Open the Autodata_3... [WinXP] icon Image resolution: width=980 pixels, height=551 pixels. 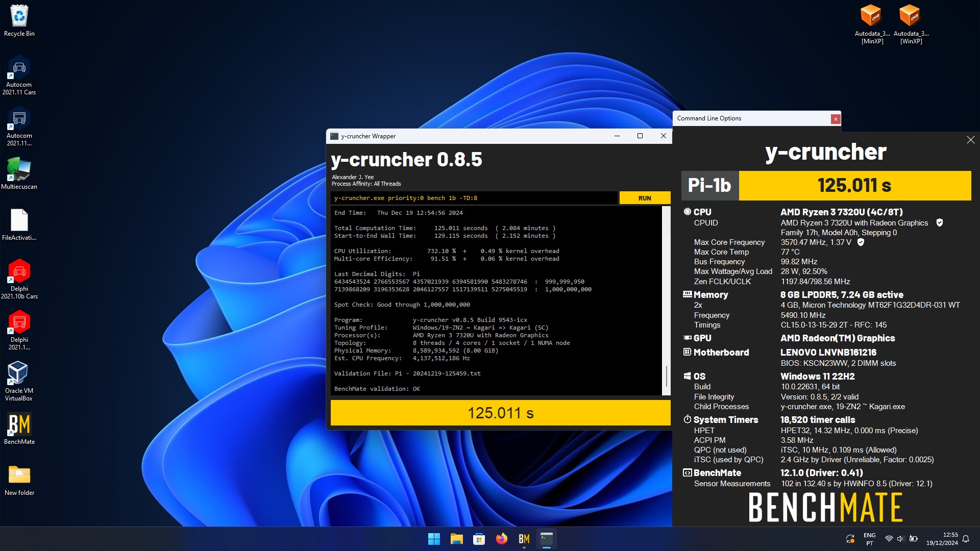[x=911, y=24]
